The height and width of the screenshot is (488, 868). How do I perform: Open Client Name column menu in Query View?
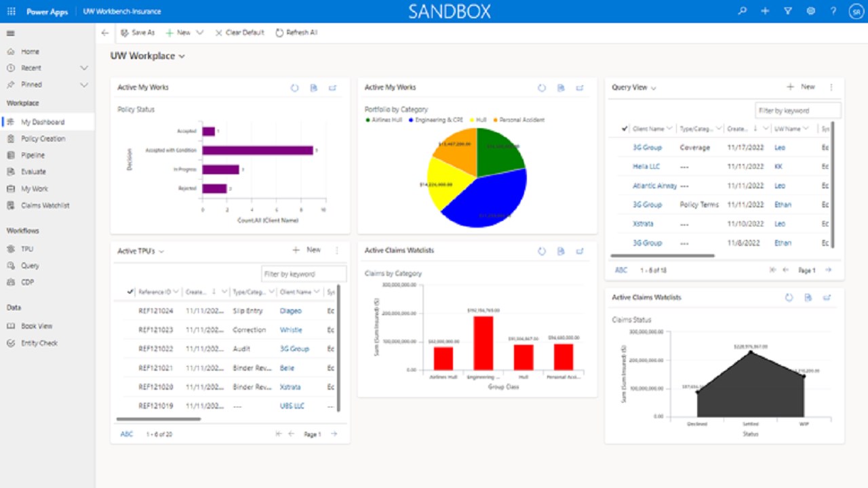point(669,128)
